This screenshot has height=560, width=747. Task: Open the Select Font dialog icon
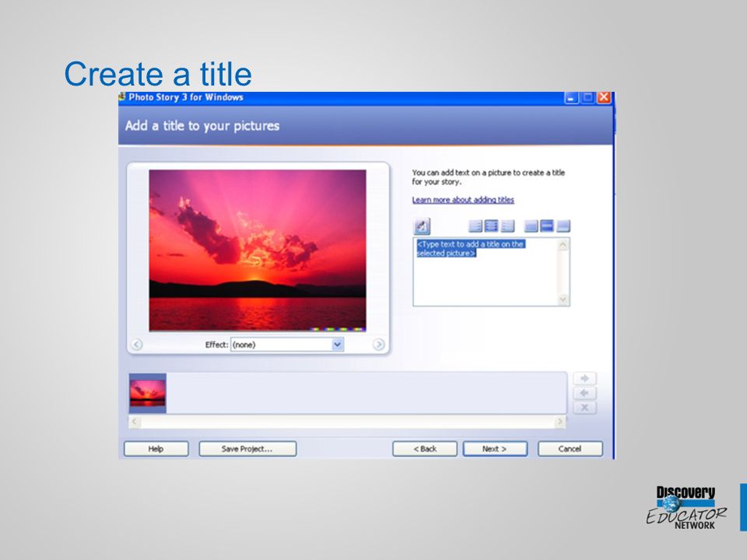tap(422, 226)
